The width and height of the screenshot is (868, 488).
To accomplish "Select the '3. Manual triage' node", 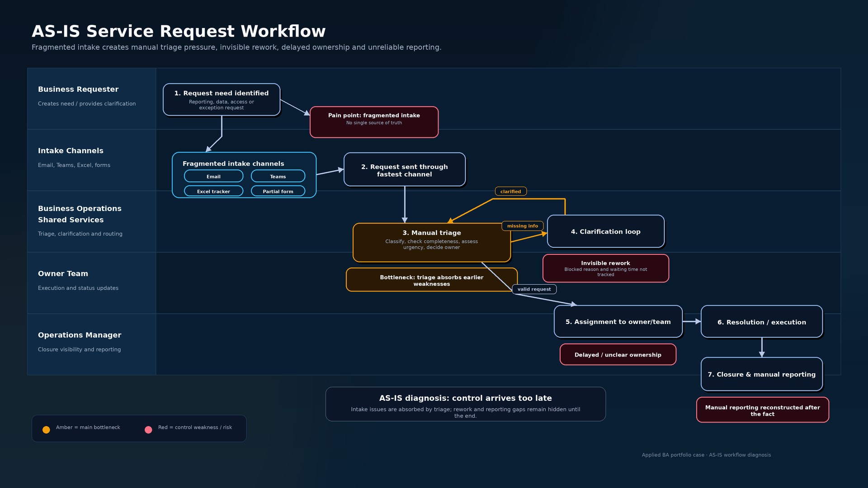I will click(432, 243).
